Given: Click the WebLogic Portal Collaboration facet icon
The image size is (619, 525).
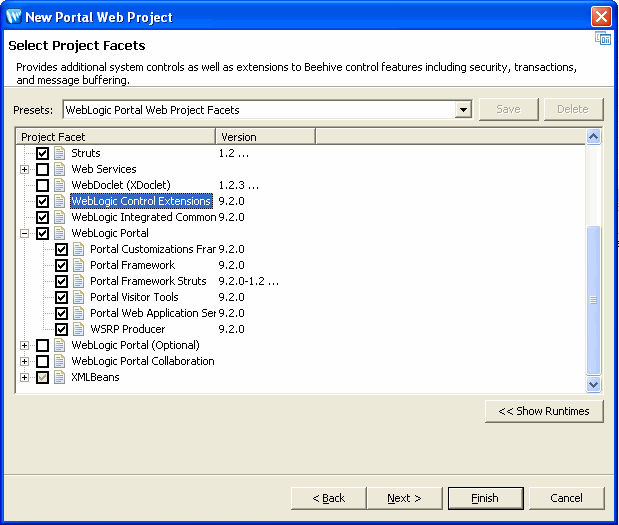Looking at the screenshot, I should click(59, 361).
